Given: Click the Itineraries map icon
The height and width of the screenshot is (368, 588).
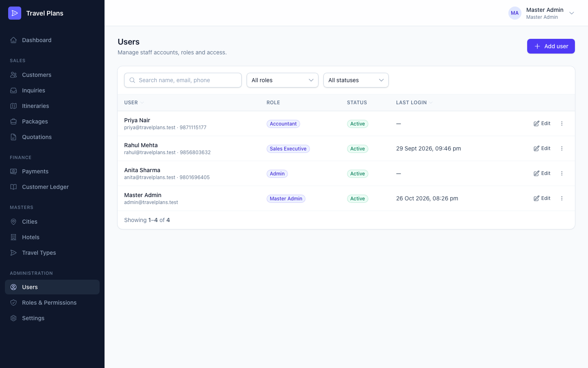Looking at the screenshot, I should (x=13, y=106).
